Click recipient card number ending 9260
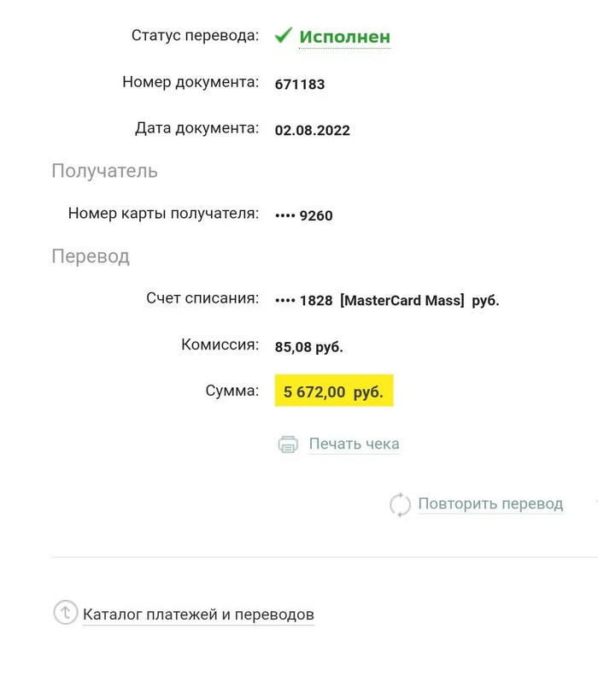598x700 pixels. tap(304, 215)
